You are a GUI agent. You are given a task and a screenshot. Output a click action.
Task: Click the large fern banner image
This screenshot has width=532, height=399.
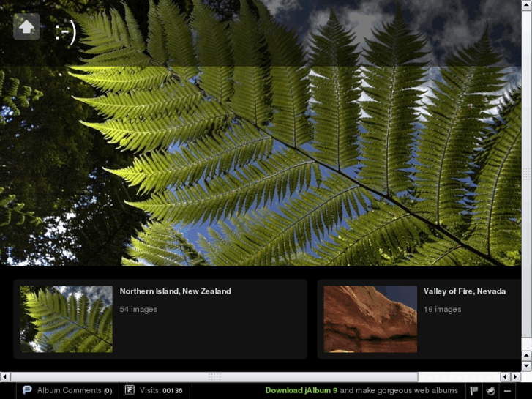261,133
